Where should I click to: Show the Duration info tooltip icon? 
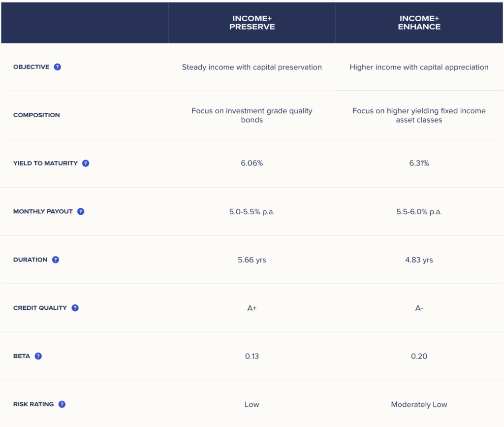56,260
